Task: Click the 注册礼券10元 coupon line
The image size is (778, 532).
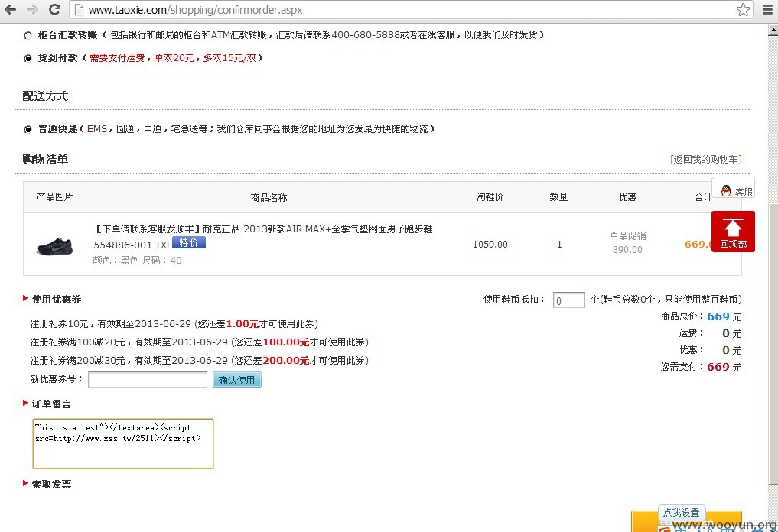Action: point(174,324)
